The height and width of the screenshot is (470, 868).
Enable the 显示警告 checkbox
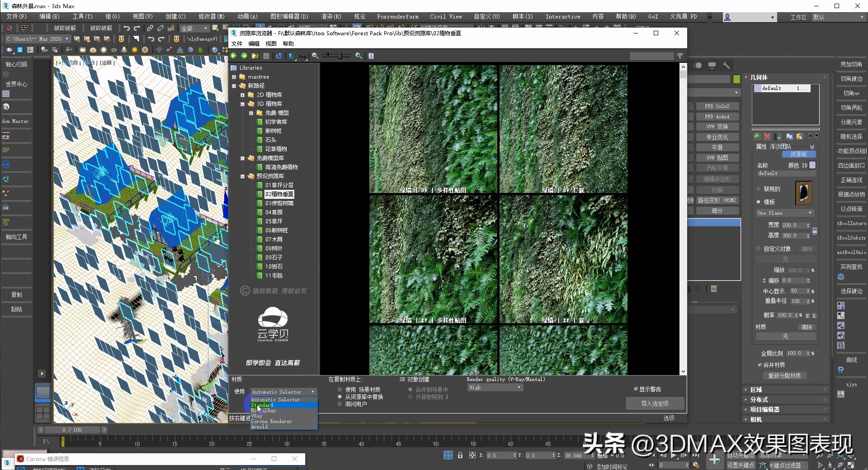coord(636,389)
